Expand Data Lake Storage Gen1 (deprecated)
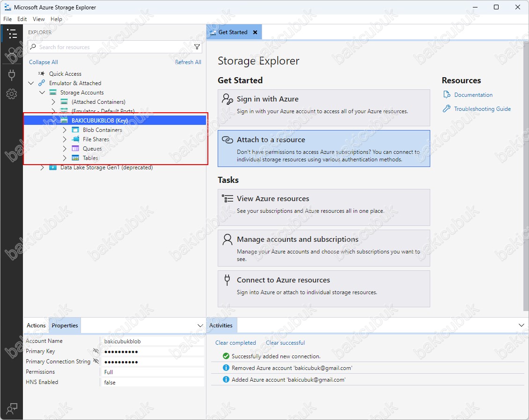Image resolution: width=529 pixels, height=420 pixels. tap(42, 167)
